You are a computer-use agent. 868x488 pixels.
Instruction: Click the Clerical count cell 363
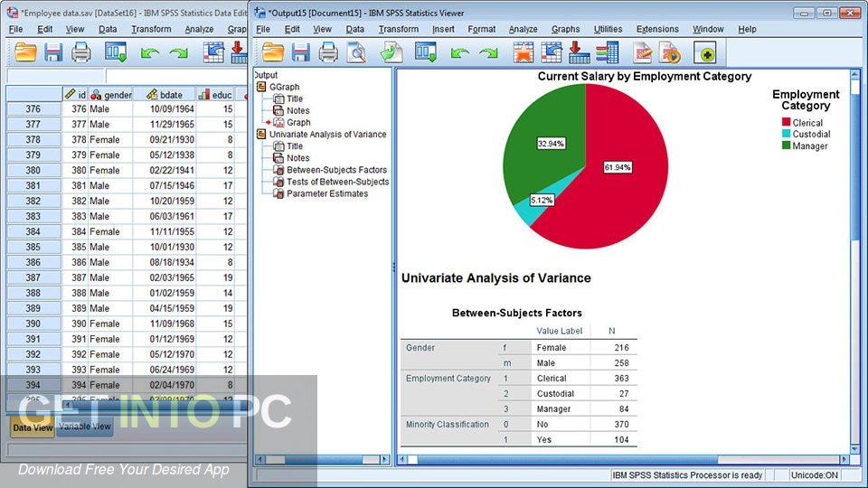pos(615,378)
